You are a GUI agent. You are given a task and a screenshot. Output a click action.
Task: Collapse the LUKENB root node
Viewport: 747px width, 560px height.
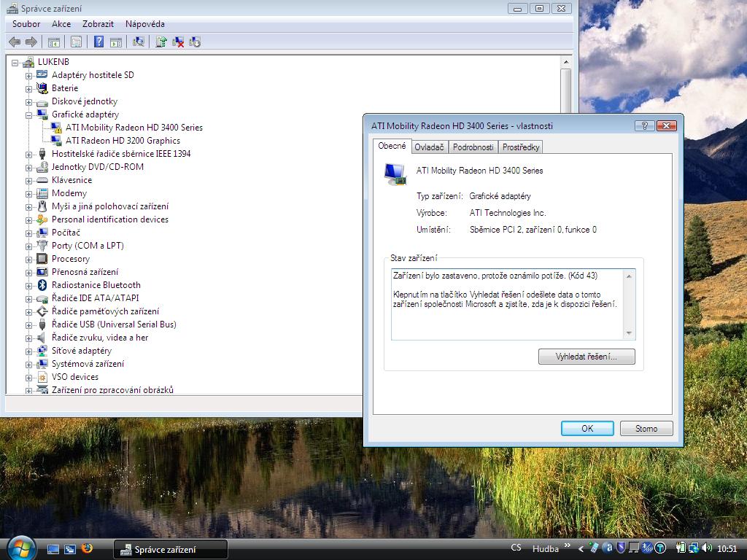tap(15, 63)
